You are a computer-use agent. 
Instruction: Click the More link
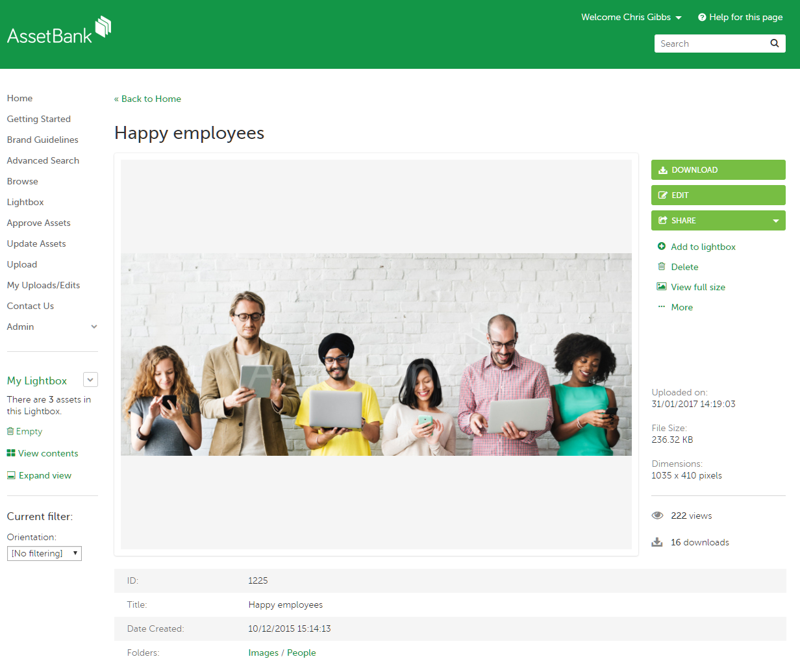coord(682,307)
